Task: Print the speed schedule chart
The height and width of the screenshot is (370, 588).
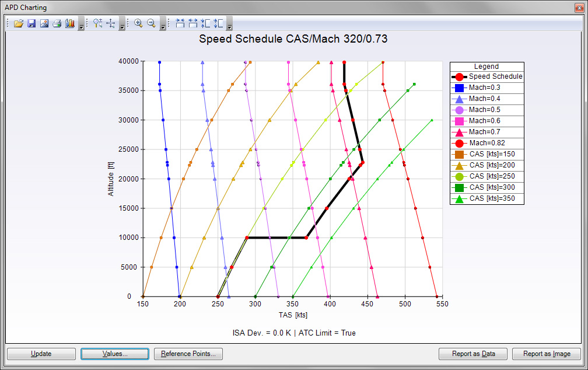Action: (57, 24)
